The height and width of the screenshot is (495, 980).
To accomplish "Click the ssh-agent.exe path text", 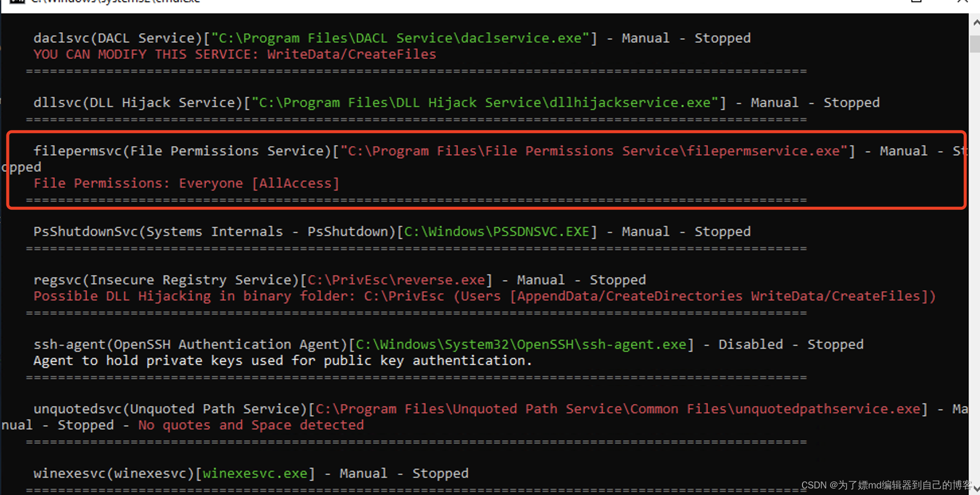I will 521,345.
